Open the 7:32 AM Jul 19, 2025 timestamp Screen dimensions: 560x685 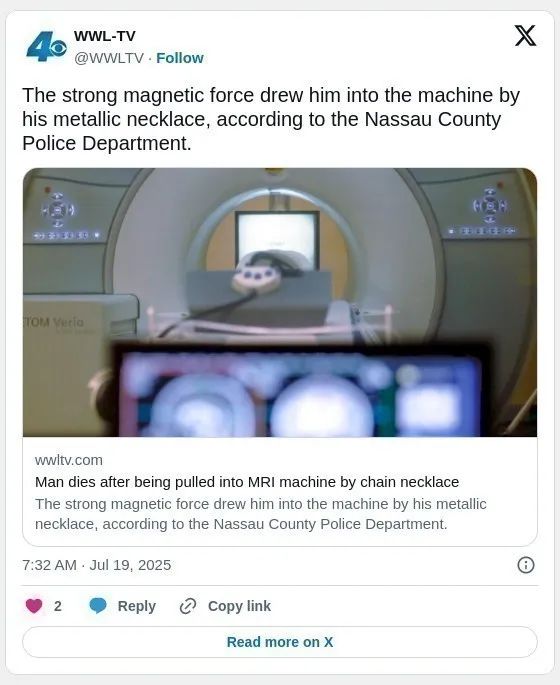click(x=97, y=565)
